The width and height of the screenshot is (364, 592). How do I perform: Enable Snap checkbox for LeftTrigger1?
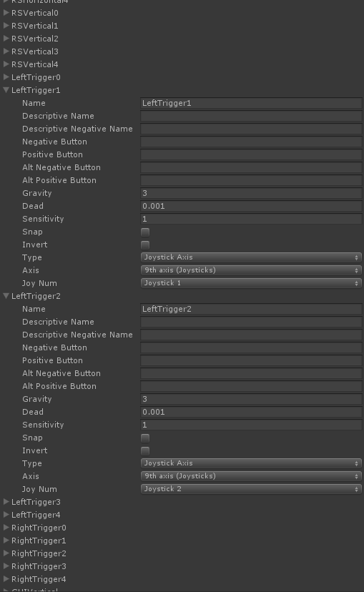point(145,232)
